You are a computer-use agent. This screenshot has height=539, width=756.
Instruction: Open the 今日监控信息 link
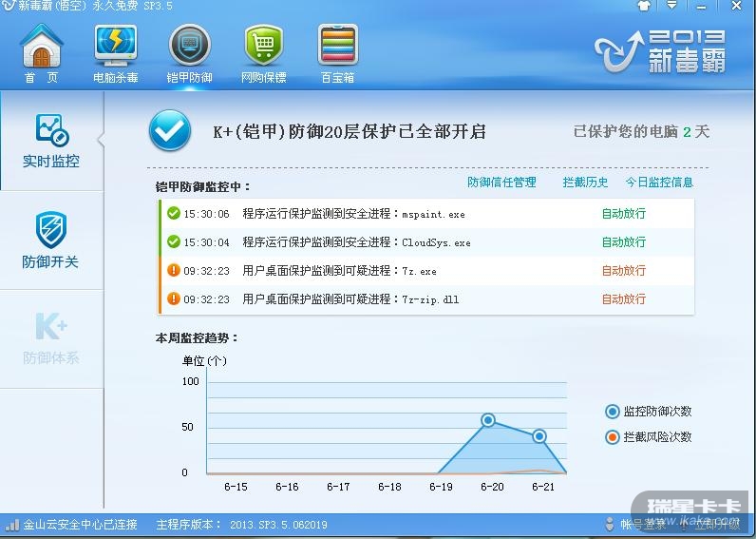coord(659,182)
